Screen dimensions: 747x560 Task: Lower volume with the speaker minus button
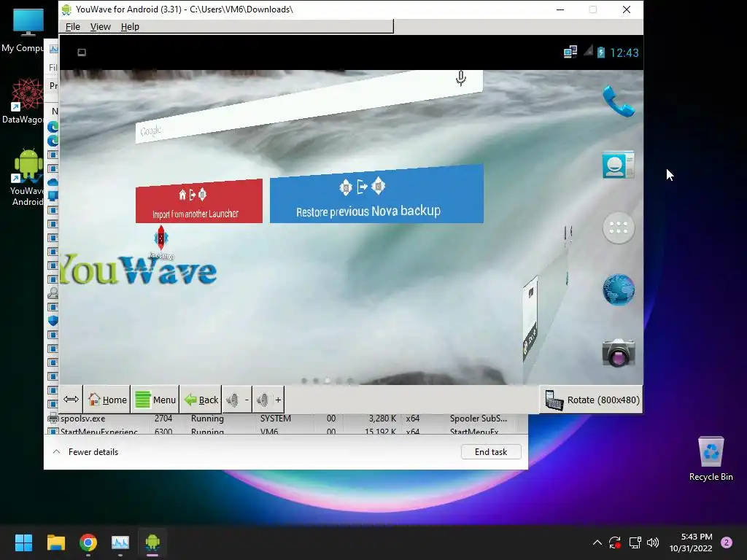(238, 400)
